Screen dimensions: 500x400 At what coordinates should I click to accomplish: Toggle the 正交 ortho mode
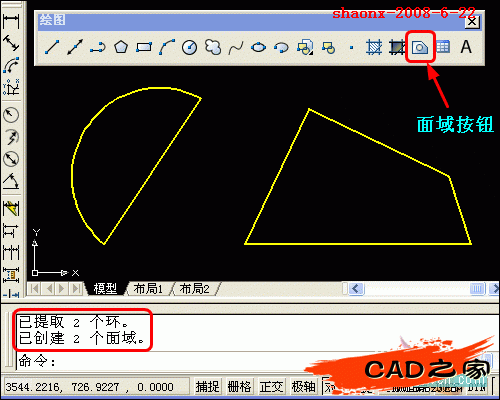point(271,387)
